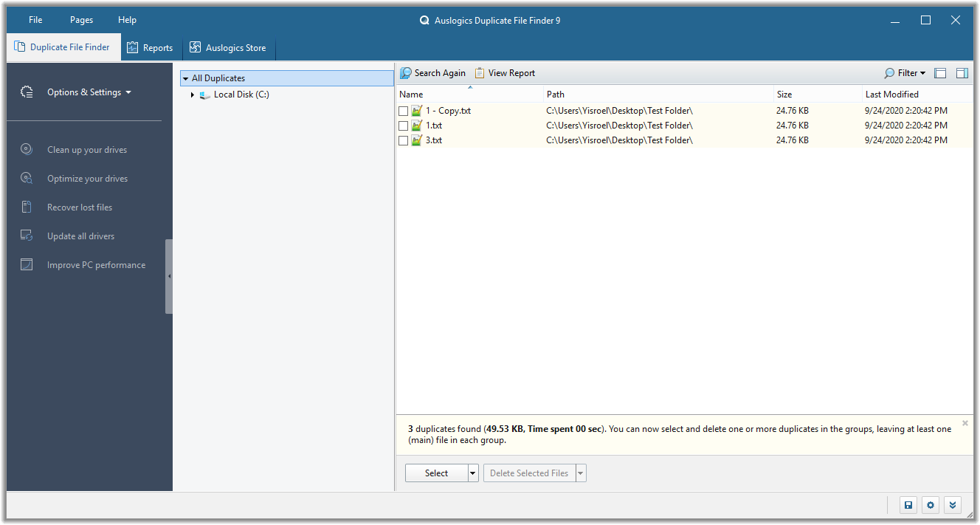Click the save icon in status bar

pos(908,505)
